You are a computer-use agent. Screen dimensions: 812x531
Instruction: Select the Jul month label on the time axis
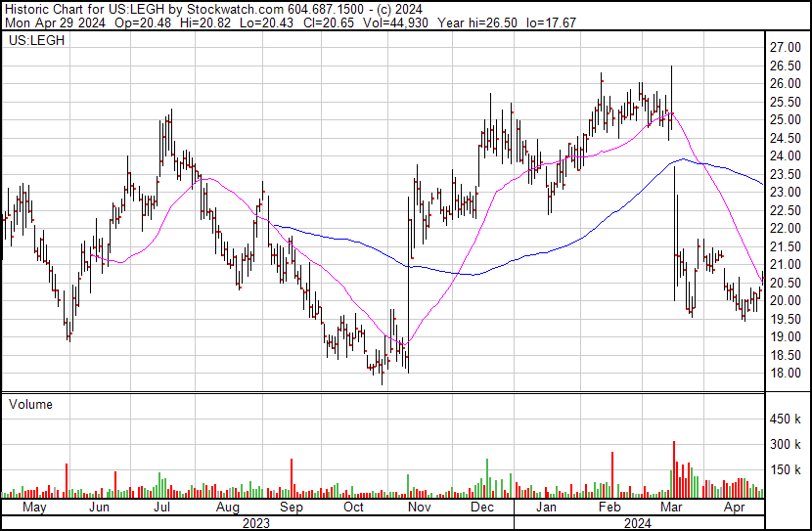(162, 509)
